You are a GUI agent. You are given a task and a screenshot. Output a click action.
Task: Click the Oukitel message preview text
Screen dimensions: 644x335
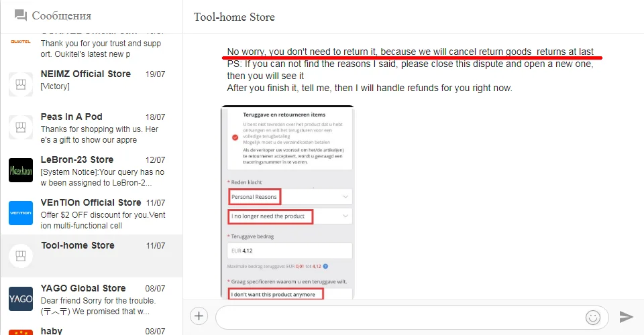[x=101, y=49]
